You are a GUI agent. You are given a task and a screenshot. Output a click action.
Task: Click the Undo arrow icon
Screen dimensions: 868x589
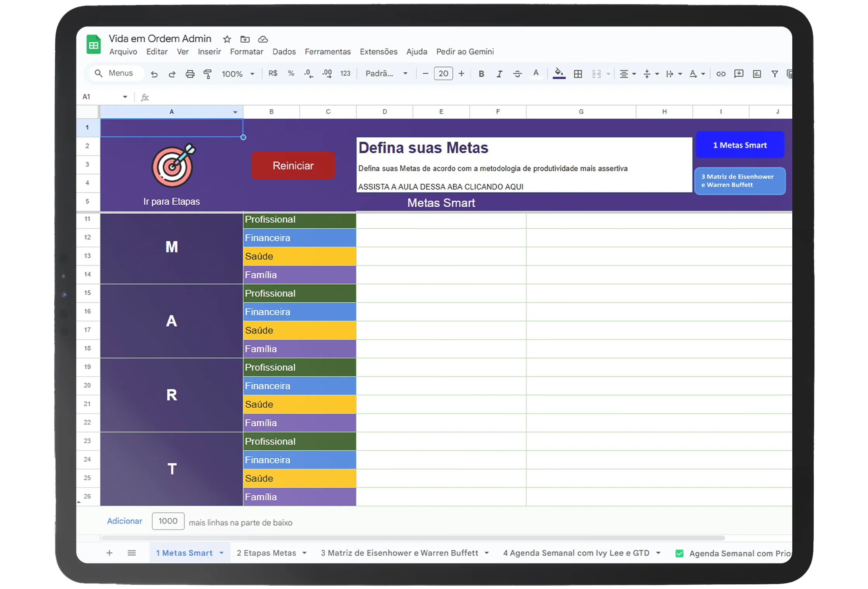click(x=154, y=74)
